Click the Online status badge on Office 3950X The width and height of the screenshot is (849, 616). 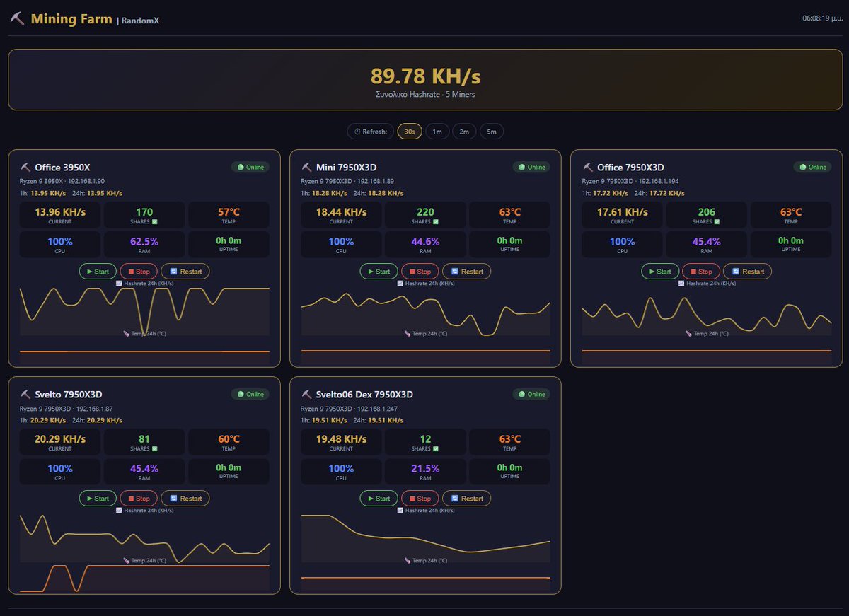[250, 168]
